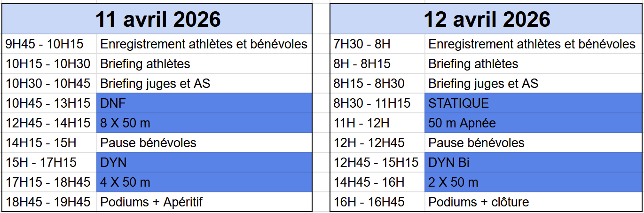This screenshot has height=213, width=644.
Task: Click the "14H45 - 16H" time cell
Action: 377,182
